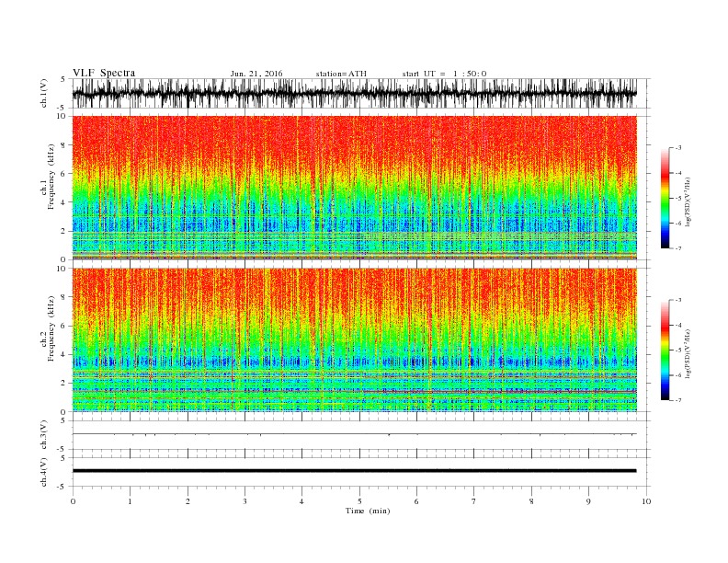This screenshot has width=728, height=563.
Task: Click the "7" tick on the time axis
Action: (x=474, y=501)
